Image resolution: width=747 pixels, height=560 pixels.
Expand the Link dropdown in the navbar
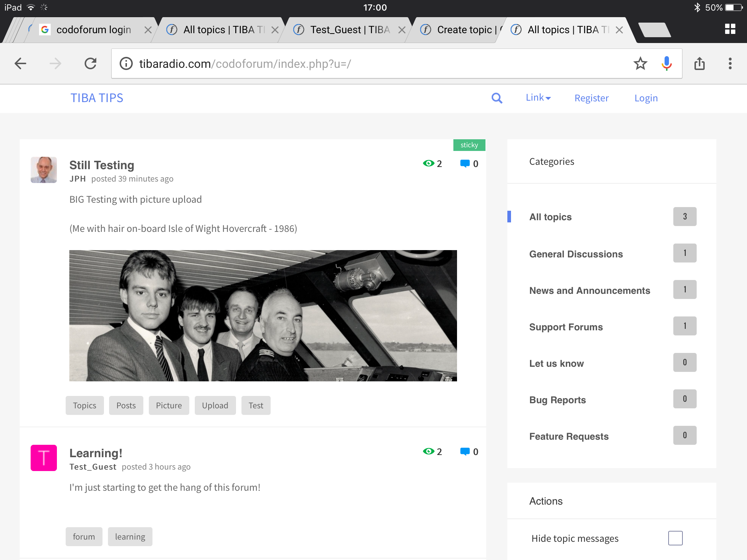pyautogui.click(x=538, y=98)
